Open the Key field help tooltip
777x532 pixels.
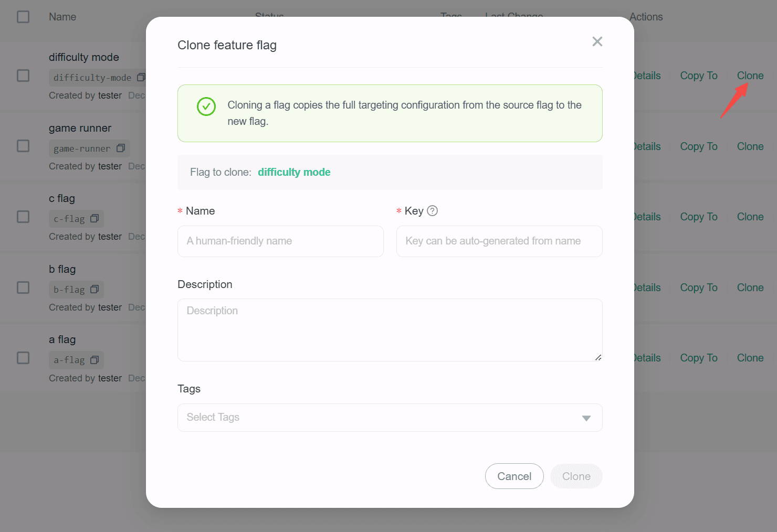[x=432, y=210]
